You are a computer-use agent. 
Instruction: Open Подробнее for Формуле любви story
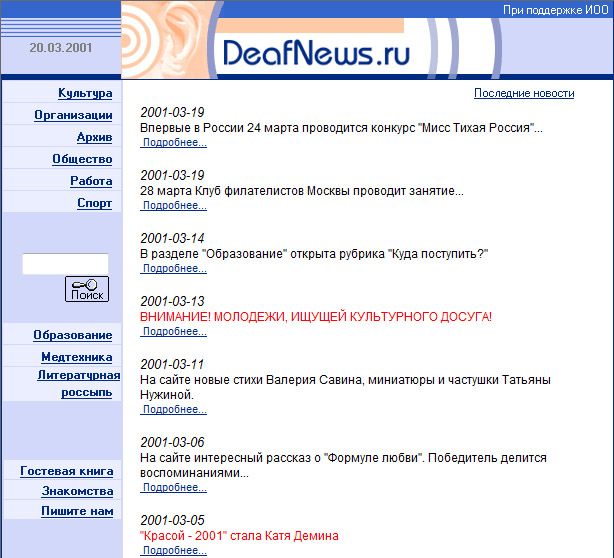pos(173,488)
